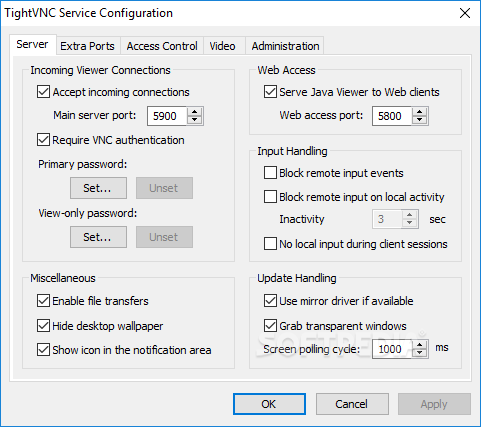Toggle Use mirror driver if available
The image size is (481, 427).
coord(270,301)
